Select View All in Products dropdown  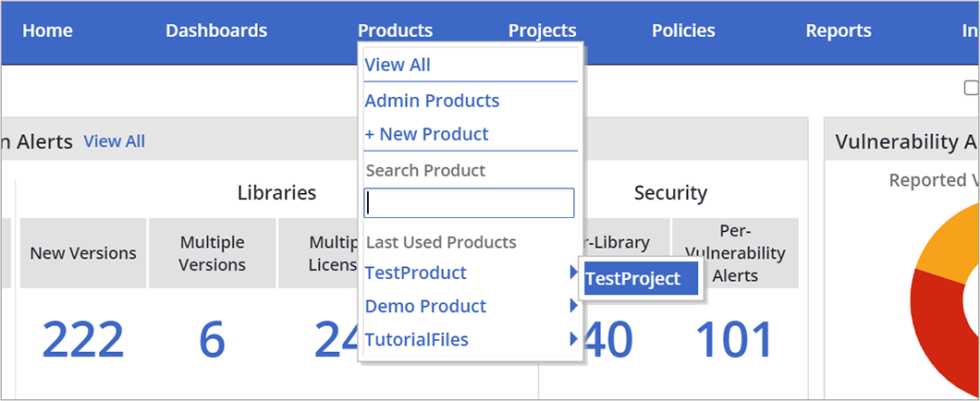(398, 65)
